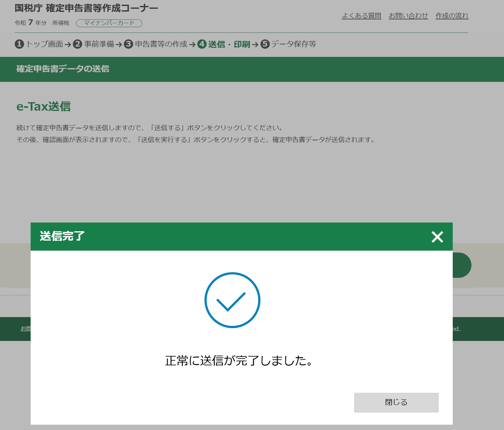The height and width of the screenshot is (430, 504).
Task: Open the よくある質問 link
Action: point(361,16)
